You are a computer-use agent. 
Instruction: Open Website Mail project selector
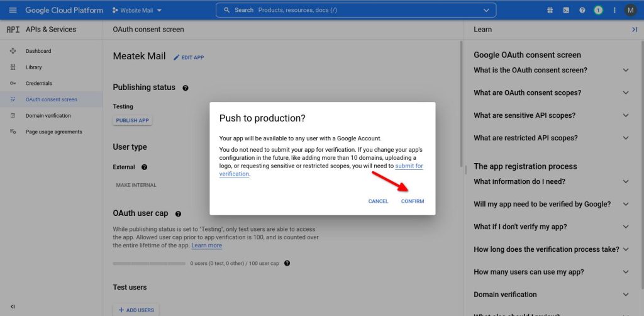point(137,10)
